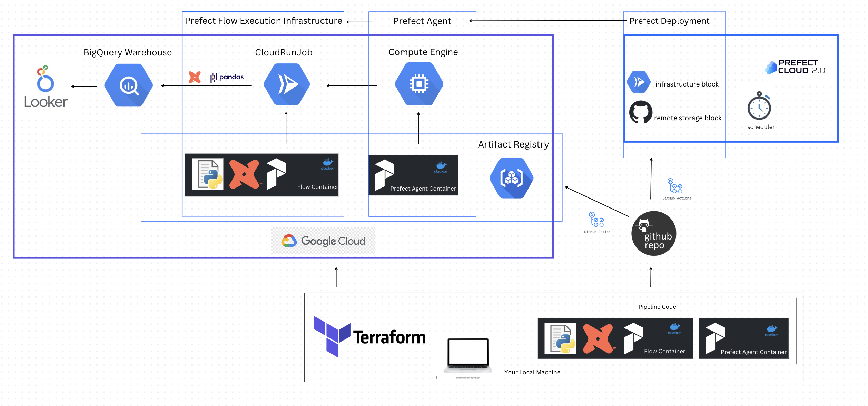Click docker logo in Pipeline Code Flow Container
This screenshot has width=868, height=406.
pyautogui.click(x=674, y=329)
